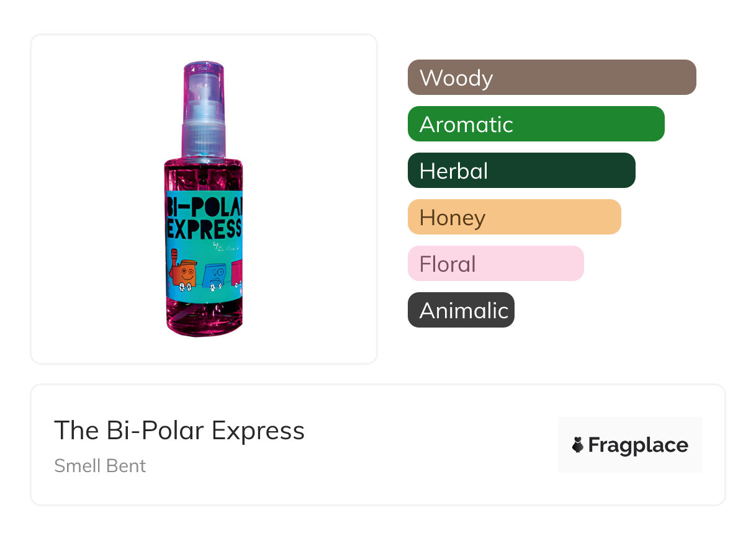
Task: Select the Woody accord bar
Action: (552, 78)
